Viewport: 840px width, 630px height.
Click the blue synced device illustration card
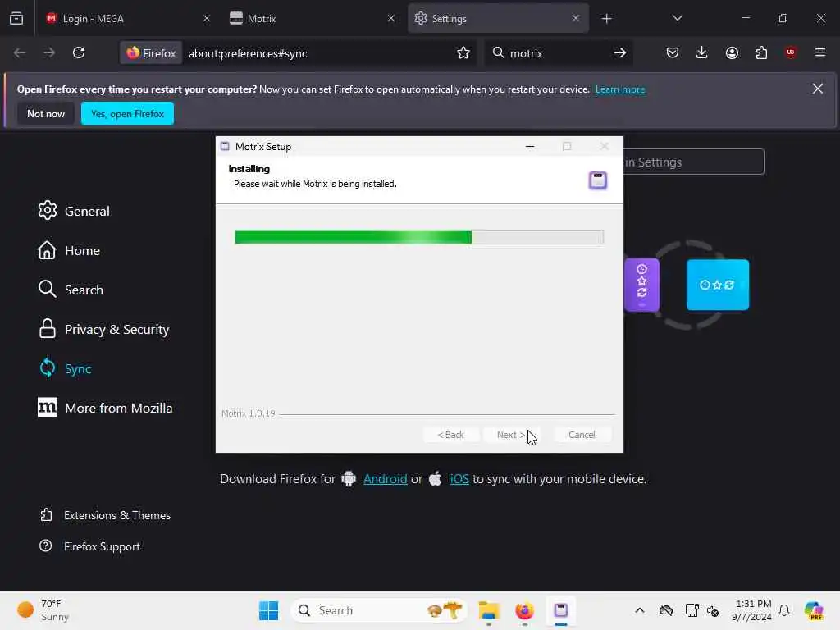718,285
